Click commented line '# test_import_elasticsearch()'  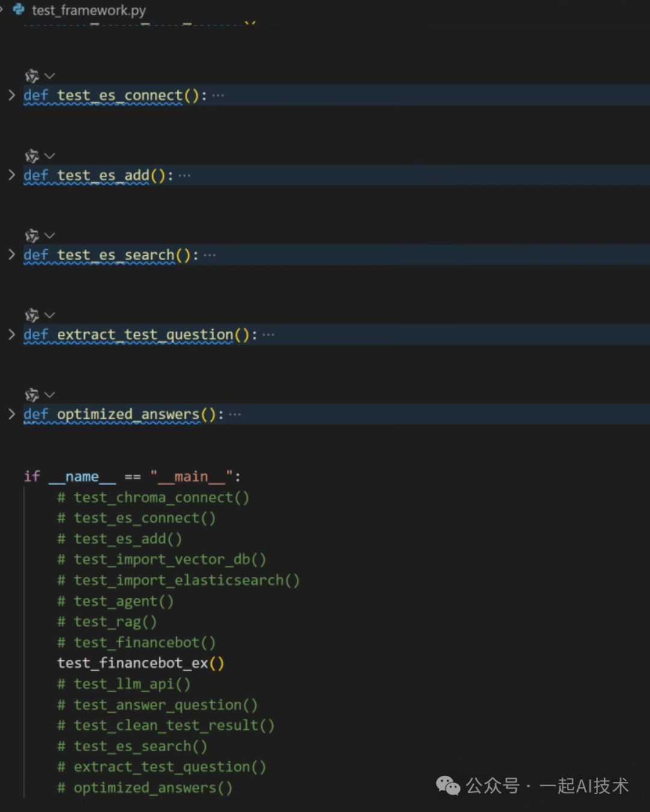[178, 581]
